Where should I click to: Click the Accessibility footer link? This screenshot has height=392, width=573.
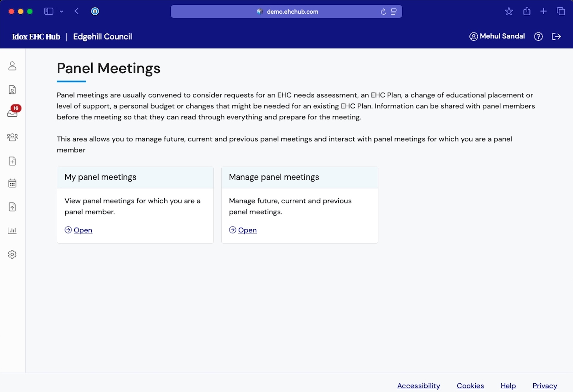[x=418, y=386]
